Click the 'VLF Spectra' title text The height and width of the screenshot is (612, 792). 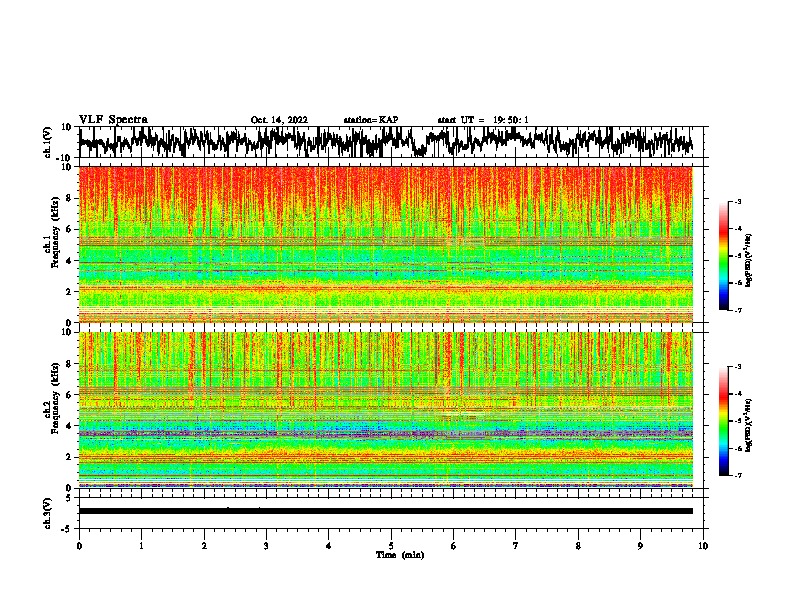pyautogui.click(x=113, y=119)
